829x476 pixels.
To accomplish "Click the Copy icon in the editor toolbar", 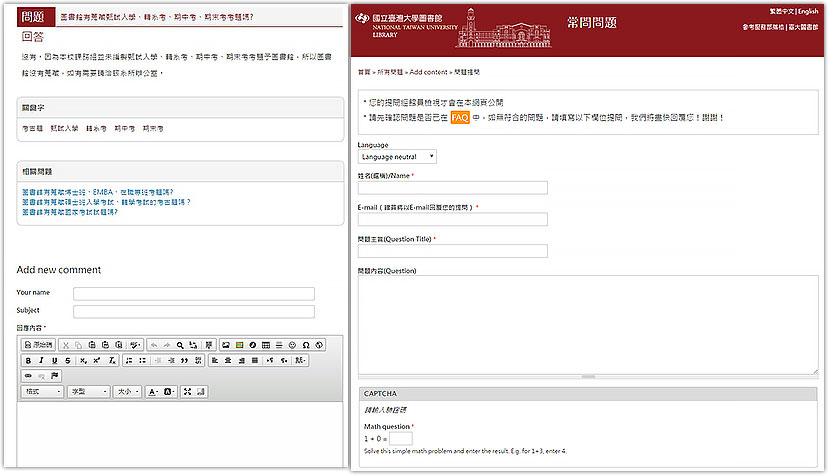I will pyautogui.click(x=78, y=345).
